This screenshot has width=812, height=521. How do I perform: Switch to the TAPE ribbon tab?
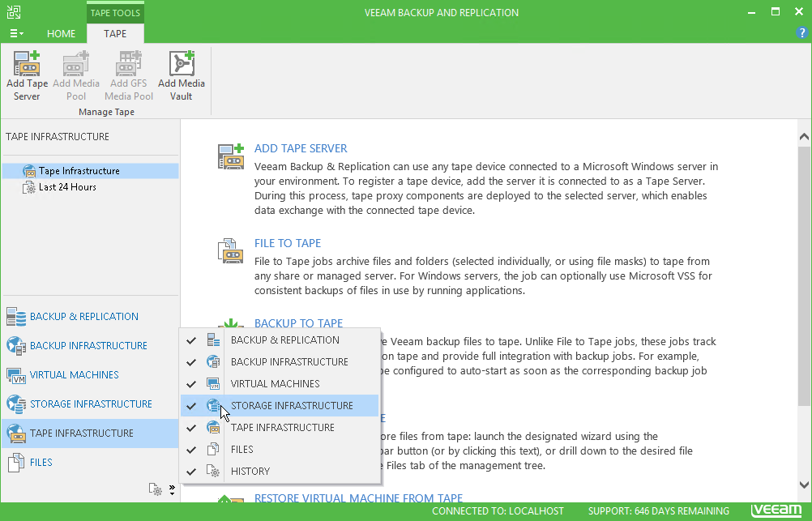click(115, 34)
